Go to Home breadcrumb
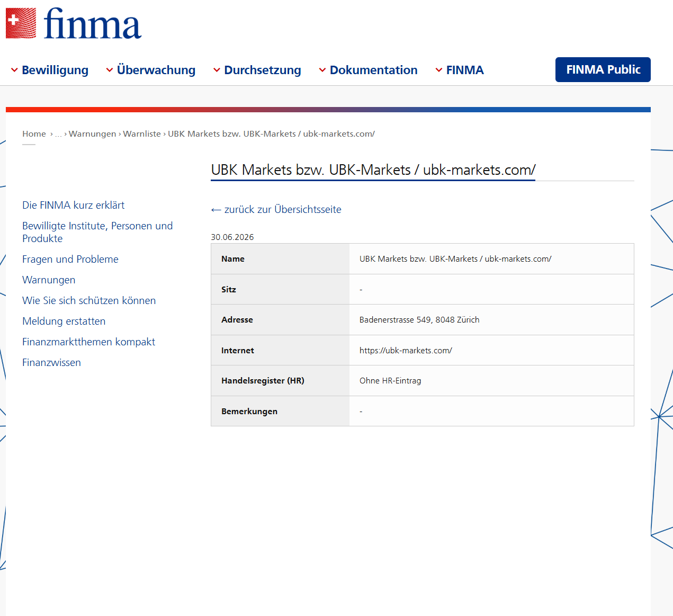 34,134
